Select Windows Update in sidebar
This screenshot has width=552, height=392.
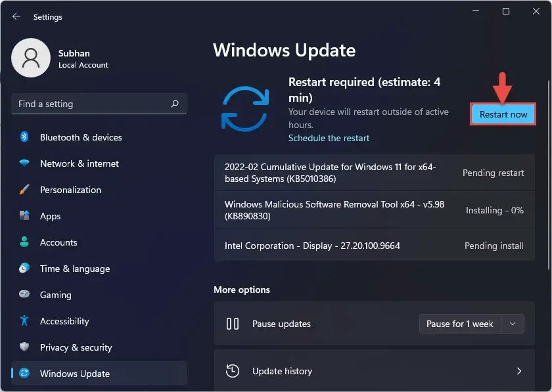click(x=99, y=374)
